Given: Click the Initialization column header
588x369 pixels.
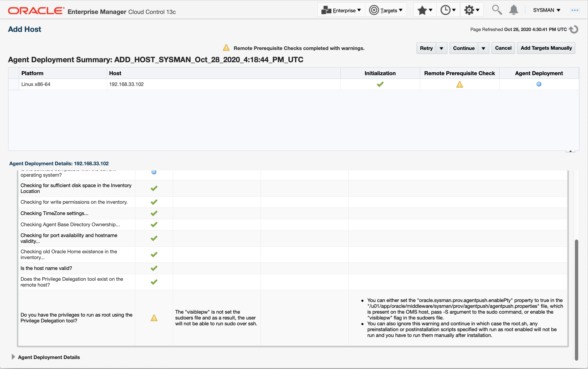Looking at the screenshot, I should click(x=380, y=73).
